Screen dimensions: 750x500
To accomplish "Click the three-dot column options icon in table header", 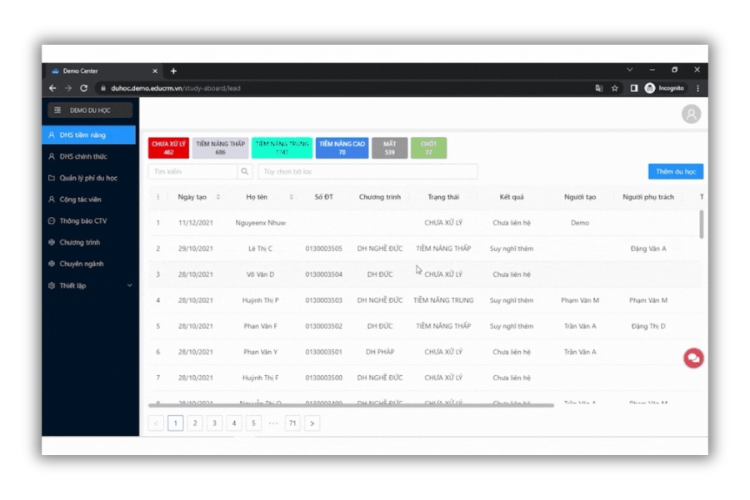I will 157,197.
